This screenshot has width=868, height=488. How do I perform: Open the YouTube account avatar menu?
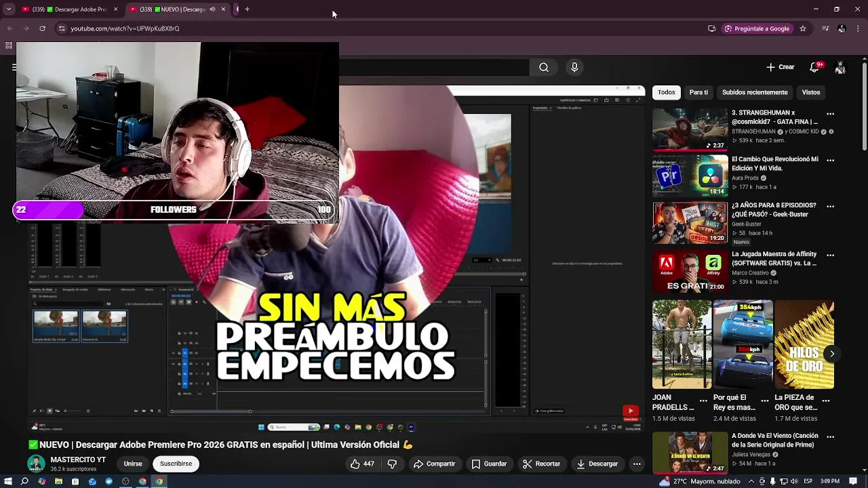click(840, 67)
